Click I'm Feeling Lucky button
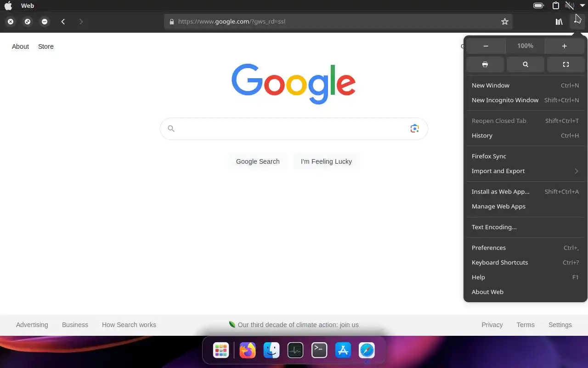The height and width of the screenshot is (368, 588). (x=326, y=161)
